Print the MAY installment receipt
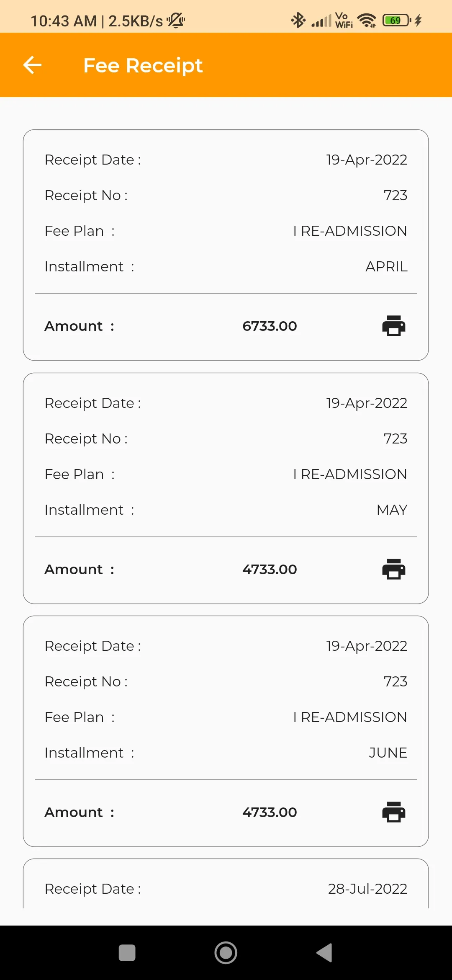 click(x=394, y=569)
